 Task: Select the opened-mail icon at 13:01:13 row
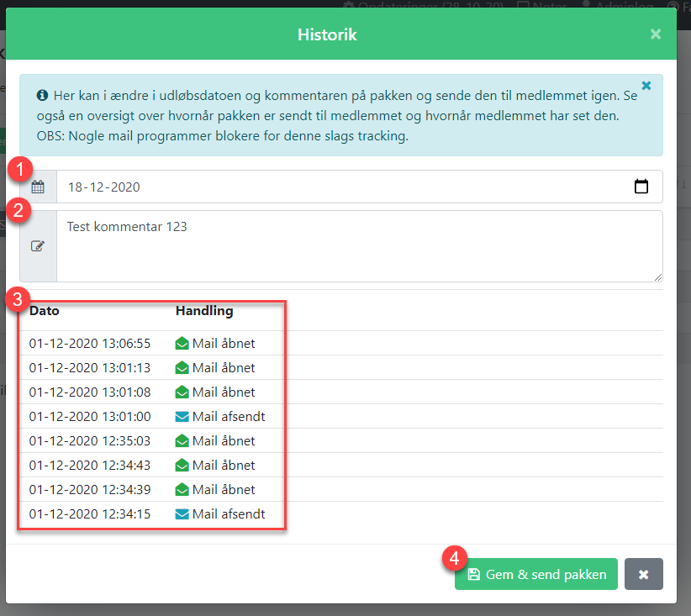coord(182,367)
